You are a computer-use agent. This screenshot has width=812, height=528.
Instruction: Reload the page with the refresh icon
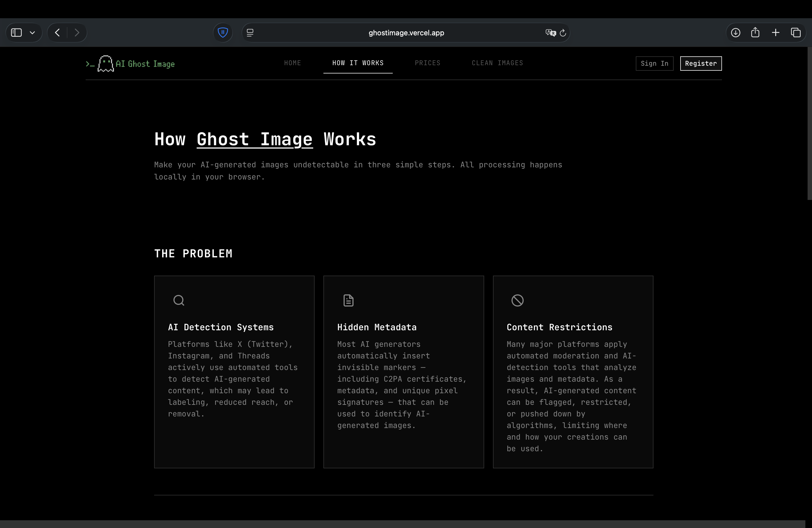[x=563, y=32]
